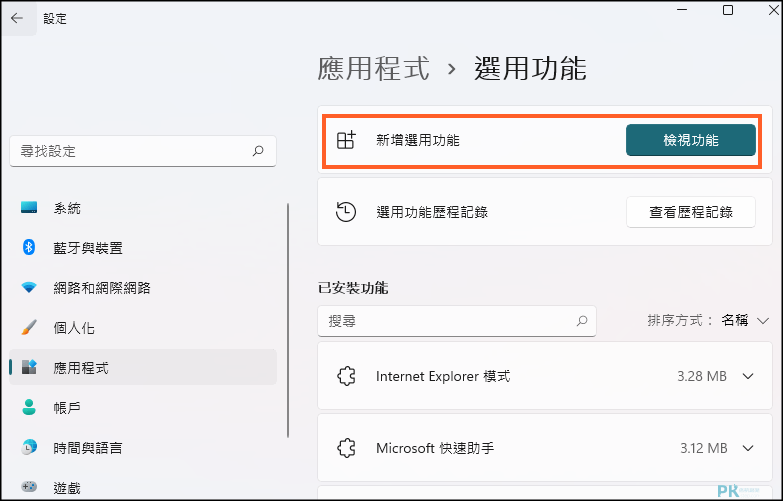Click the 應用程式 breadcrumb link
The height and width of the screenshot is (501, 783).
374,68
